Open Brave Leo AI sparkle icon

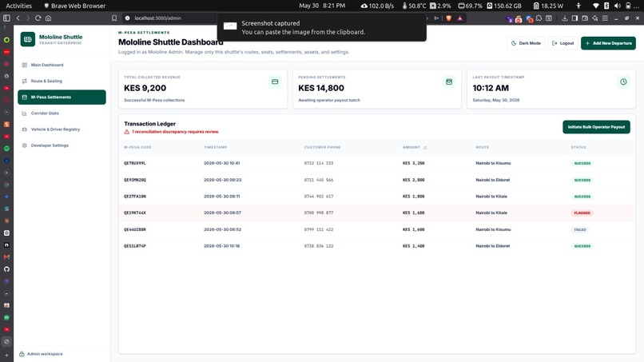pos(594,18)
